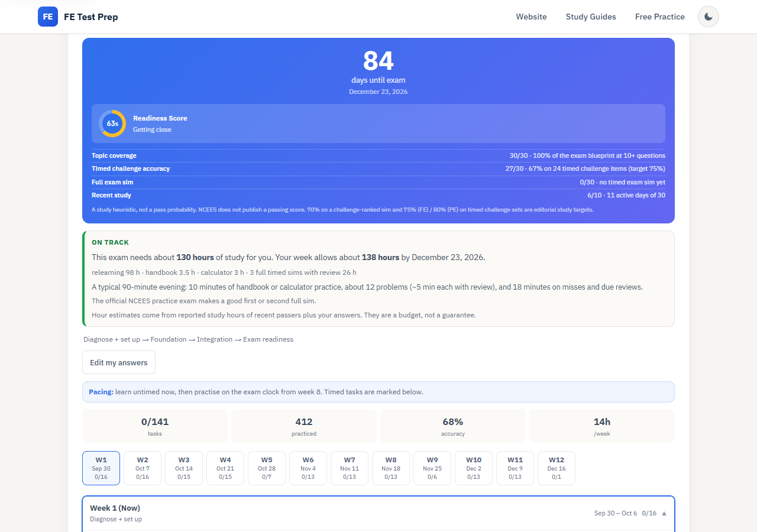757x532 pixels.
Task: Click the 68% accuracy stat card
Action: [453, 426]
